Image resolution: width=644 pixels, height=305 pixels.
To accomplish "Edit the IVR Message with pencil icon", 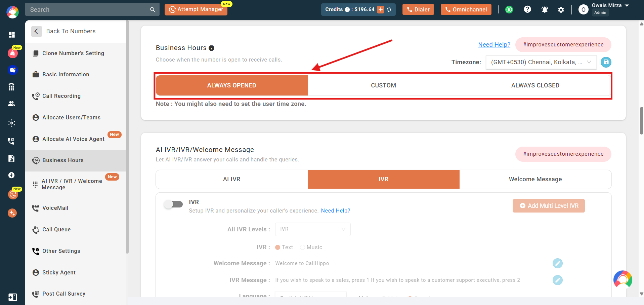I will point(557,280).
